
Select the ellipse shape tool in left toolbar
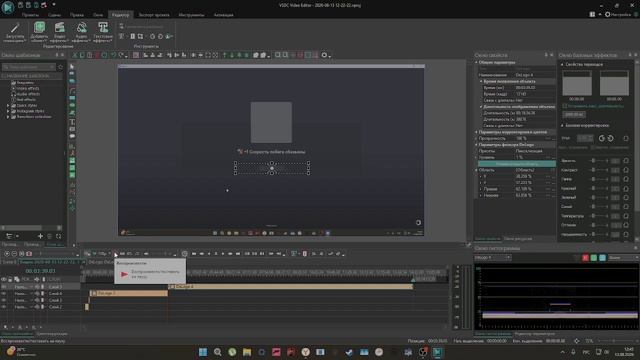(x=72, y=105)
